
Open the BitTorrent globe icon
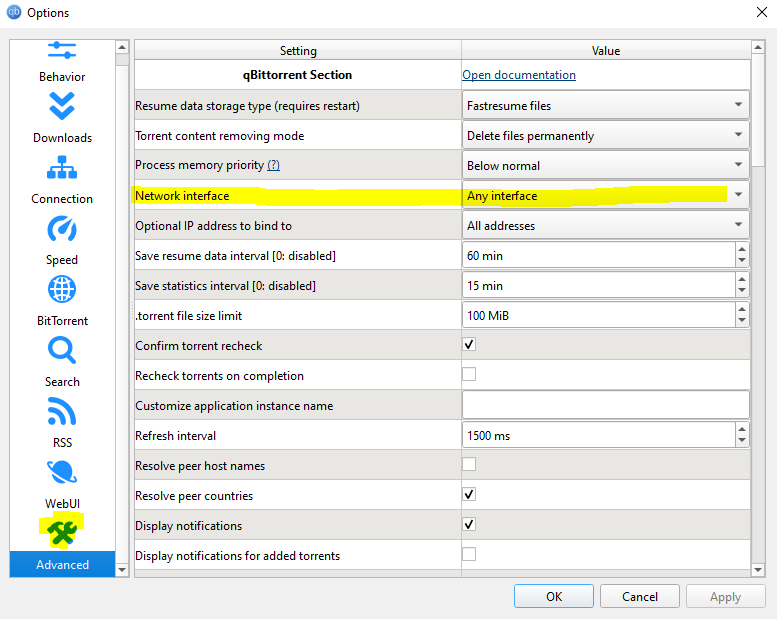[x=62, y=289]
